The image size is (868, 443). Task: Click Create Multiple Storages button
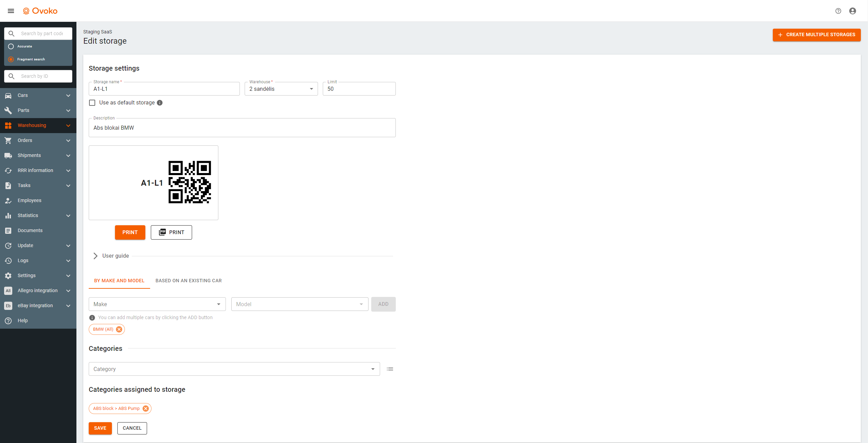click(x=816, y=35)
